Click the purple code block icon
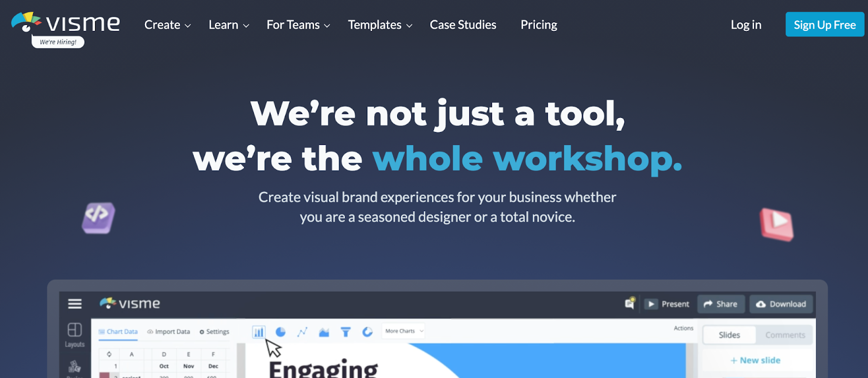The width and height of the screenshot is (868, 378). point(98,218)
